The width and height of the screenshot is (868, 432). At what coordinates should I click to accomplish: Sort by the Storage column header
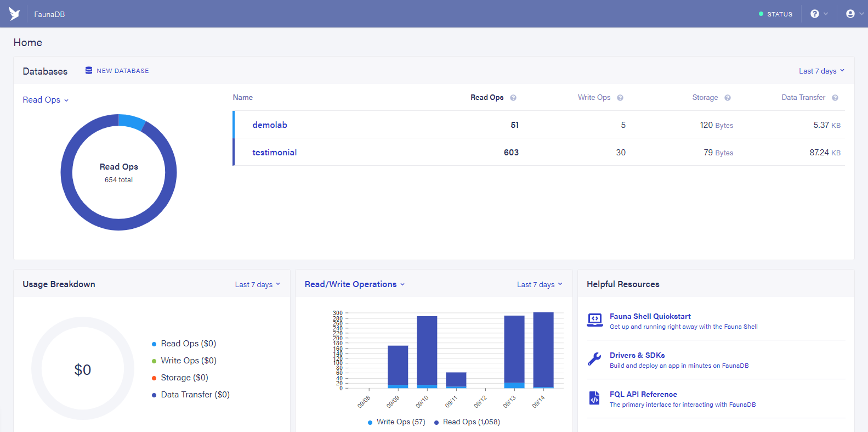705,97
